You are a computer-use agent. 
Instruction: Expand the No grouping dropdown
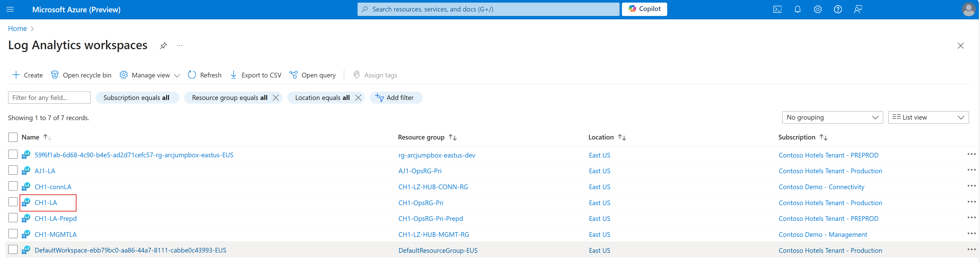pos(832,117)
